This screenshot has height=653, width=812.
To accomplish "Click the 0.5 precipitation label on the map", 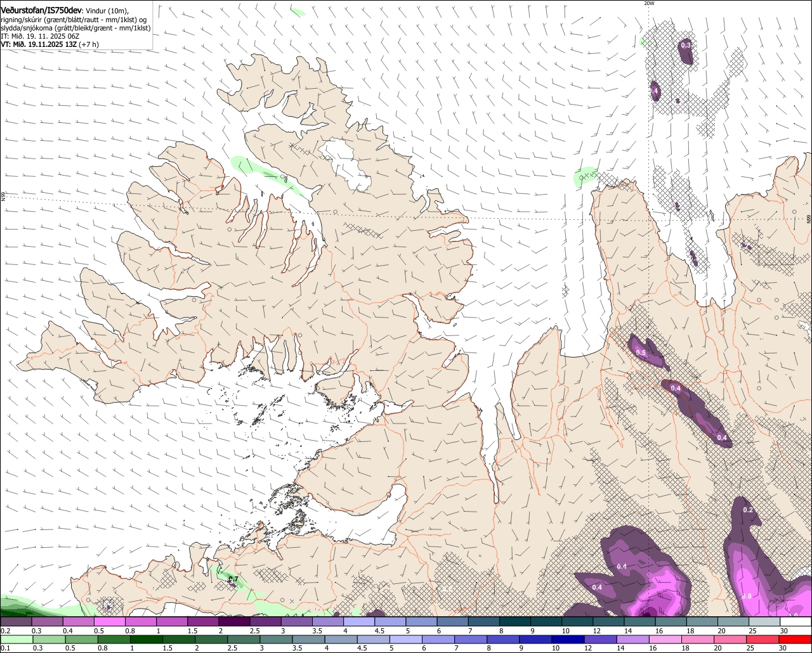I will pos(641,352).
